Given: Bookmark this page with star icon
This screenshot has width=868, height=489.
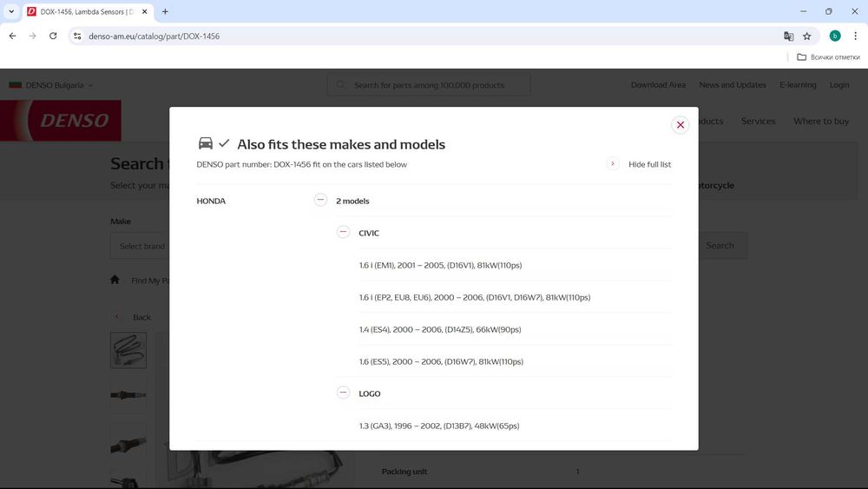Looking at the screenshot, I should [807, 36].
